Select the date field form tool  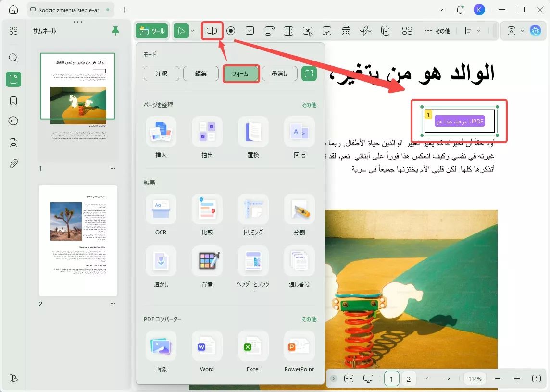[346, 30]
